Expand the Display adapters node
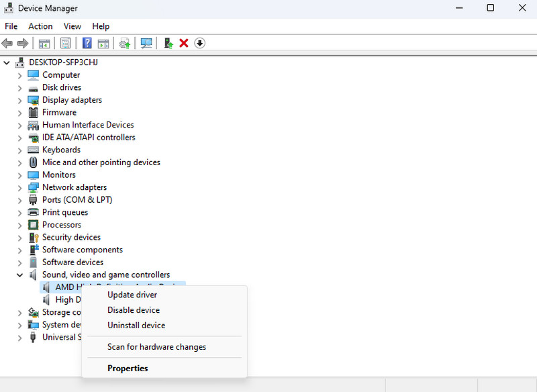The height and width of the screenshot is (392, 537). (x=19, y=100)
